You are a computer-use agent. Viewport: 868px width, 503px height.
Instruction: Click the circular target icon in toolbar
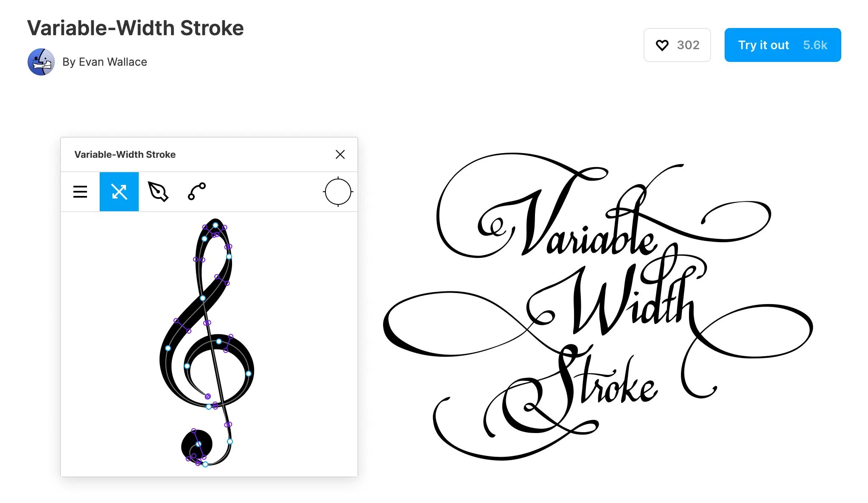click(x=338, y=192)
